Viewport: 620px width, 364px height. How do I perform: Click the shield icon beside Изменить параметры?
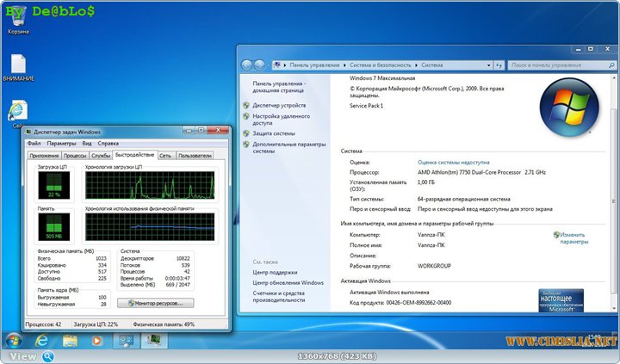point(556,234)
